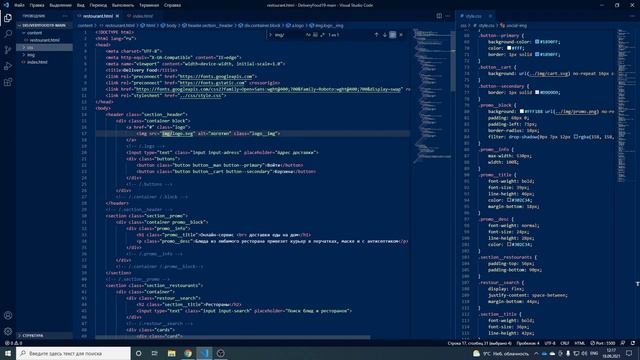640x360 pixels.
Task: Open the Accounts icon in activity bar
Action: (x=8, y=315)
